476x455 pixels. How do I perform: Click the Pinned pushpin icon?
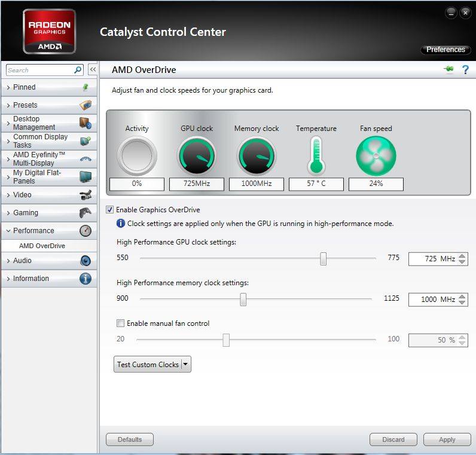pyautogui.click(x=86, y=87)
